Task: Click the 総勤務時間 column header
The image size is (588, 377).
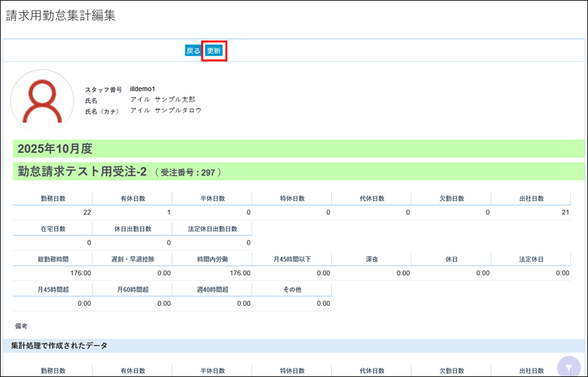Action: click(x=53, y=259)
